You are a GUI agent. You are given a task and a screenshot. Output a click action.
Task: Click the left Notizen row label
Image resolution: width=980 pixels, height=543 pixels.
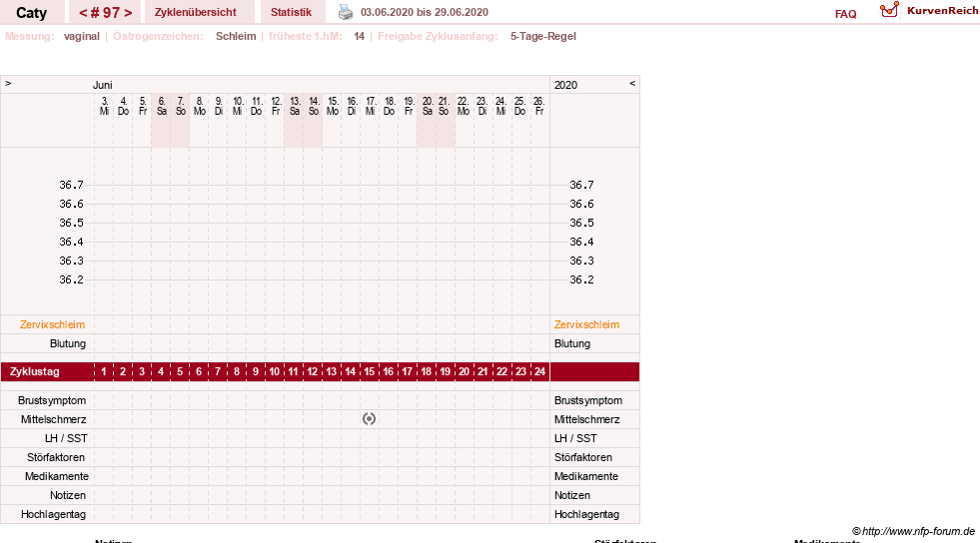68,495
